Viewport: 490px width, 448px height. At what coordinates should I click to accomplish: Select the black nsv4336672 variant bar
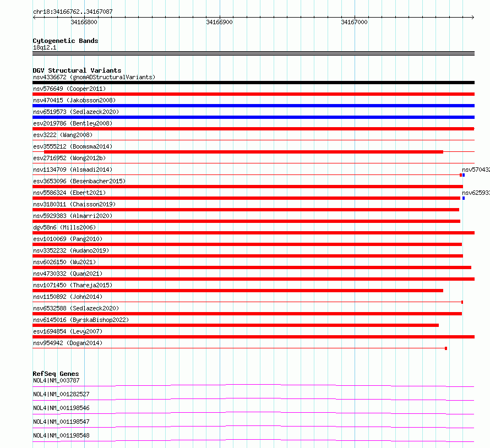click(x=253, y=83)
